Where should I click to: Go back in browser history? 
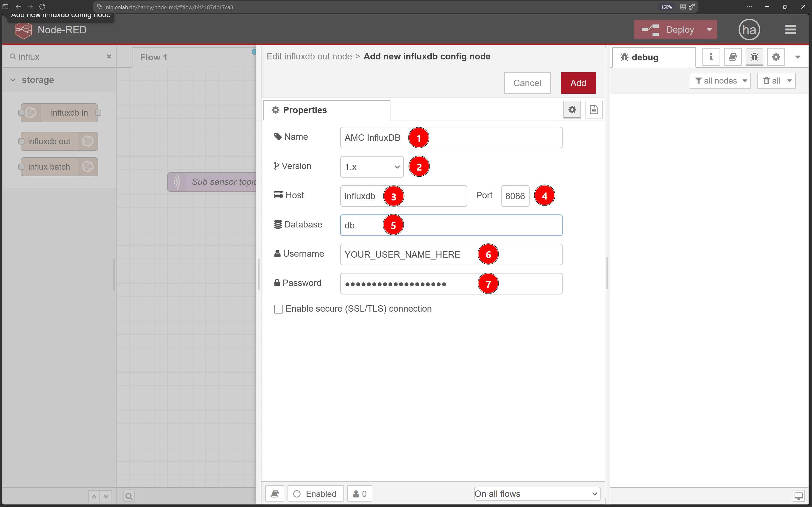coord(18,7)
